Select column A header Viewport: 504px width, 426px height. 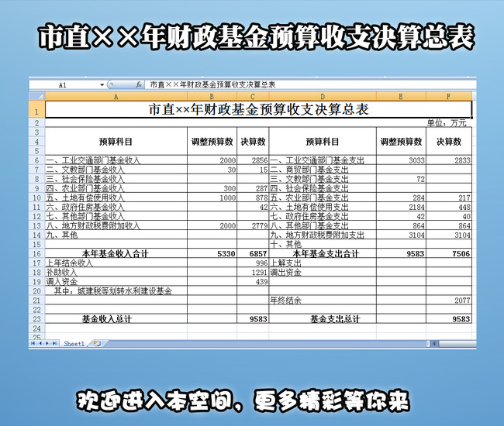coord(116,96)
